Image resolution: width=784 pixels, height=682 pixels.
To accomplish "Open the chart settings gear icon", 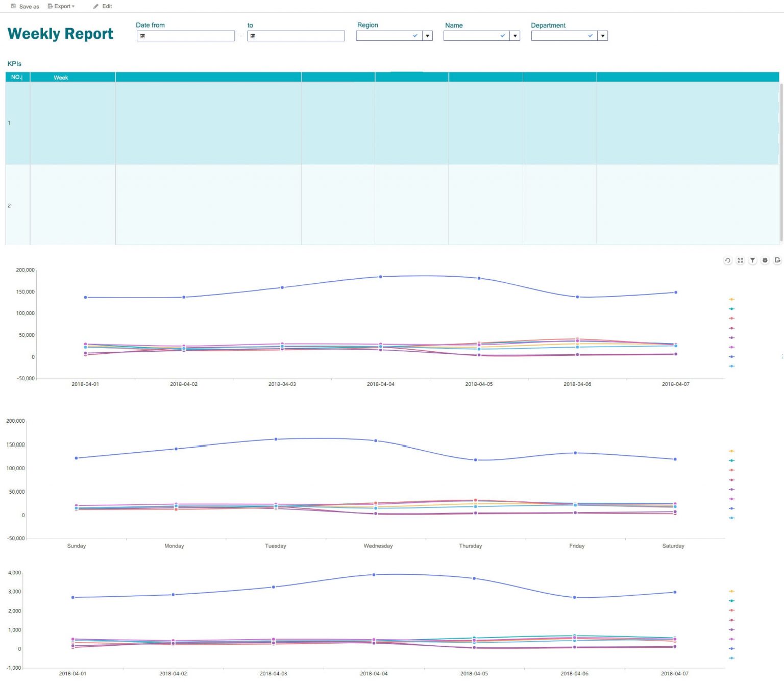I will click(x=765, y=260).
